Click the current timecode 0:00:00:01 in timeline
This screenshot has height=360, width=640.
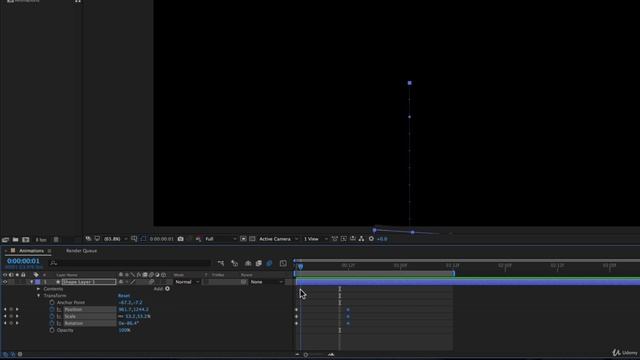[23, 261]
